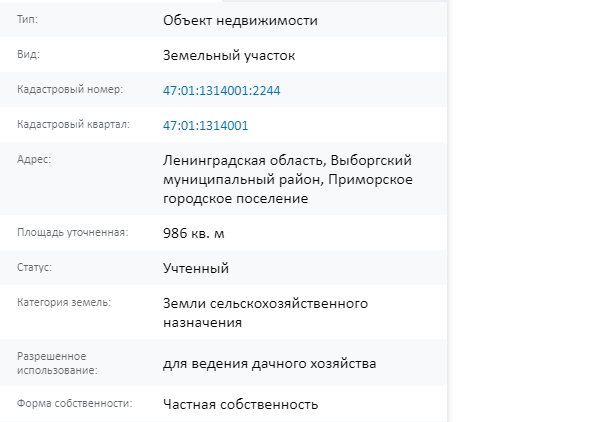This screenshot has width=594, height=422.
Task: Click the area value '986 кв. м'
Action: (x=194, y=233)
